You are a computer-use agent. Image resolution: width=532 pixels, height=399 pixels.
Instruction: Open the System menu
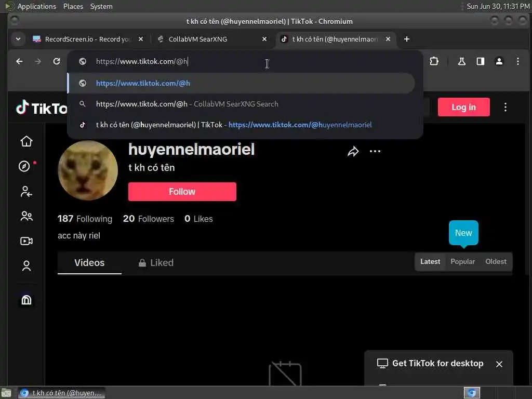click(101, 6)
